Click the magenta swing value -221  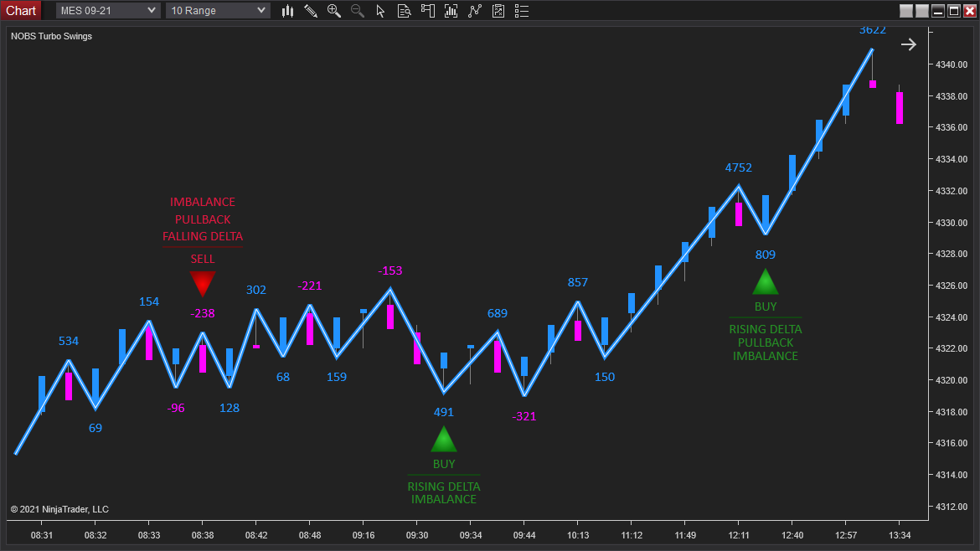(309, 286)
